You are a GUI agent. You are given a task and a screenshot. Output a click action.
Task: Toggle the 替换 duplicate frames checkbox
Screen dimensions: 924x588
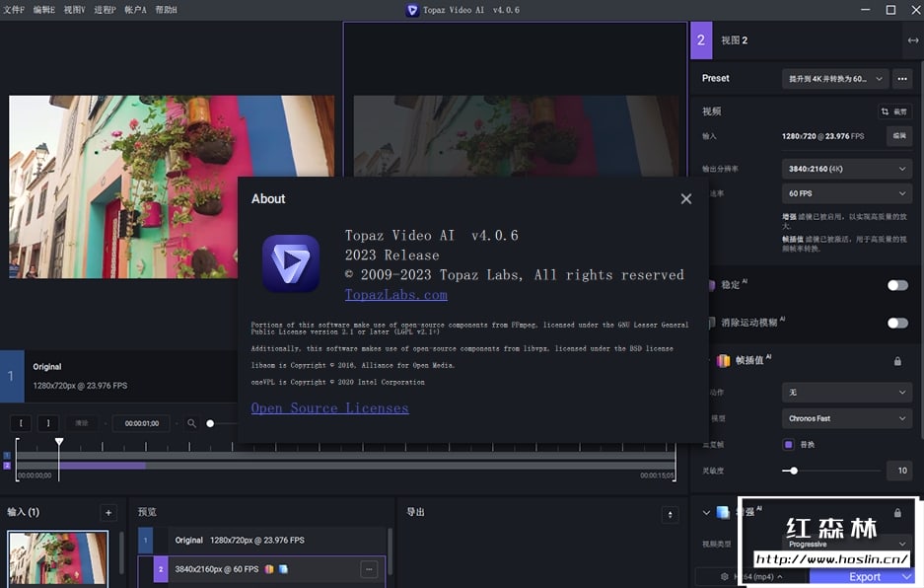[789, 444]
